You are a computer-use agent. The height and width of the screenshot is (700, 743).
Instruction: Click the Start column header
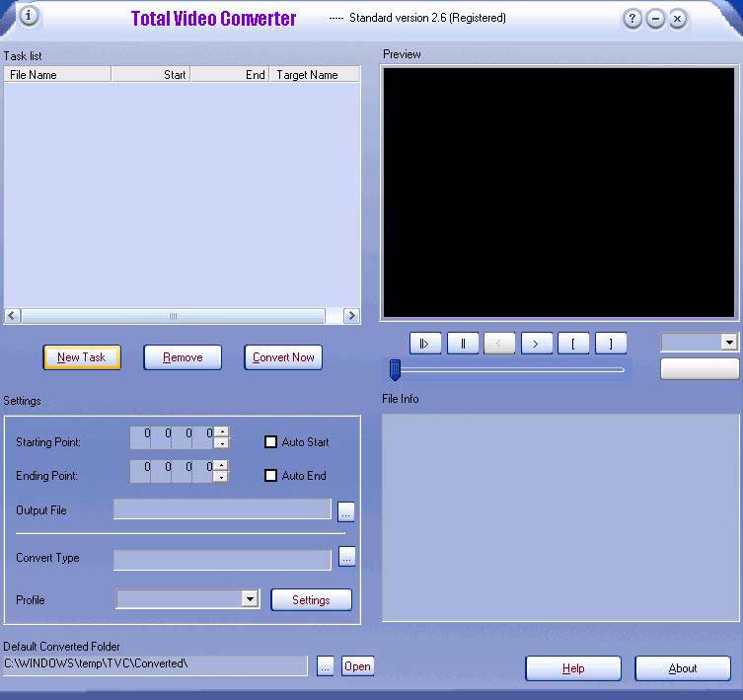(151, 74)
